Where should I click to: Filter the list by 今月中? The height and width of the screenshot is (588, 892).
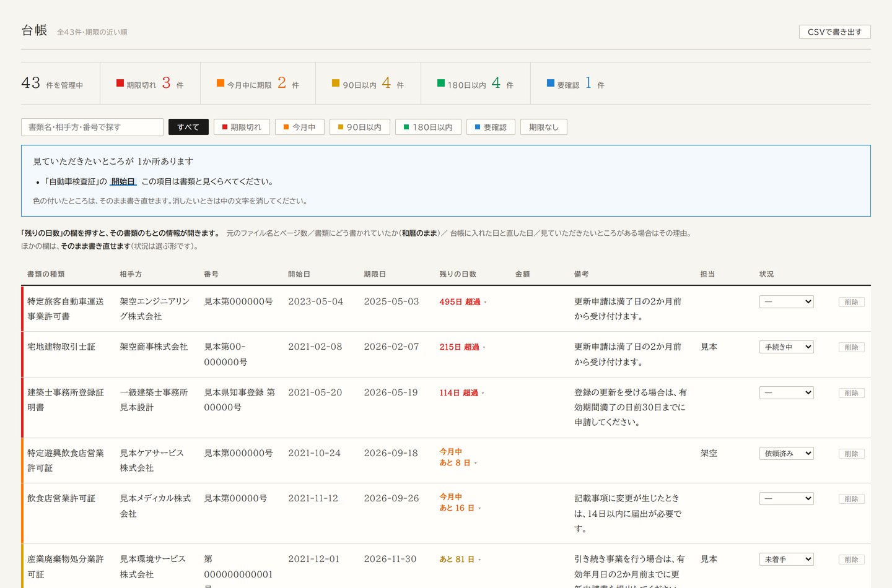click(x=300, y=127)
